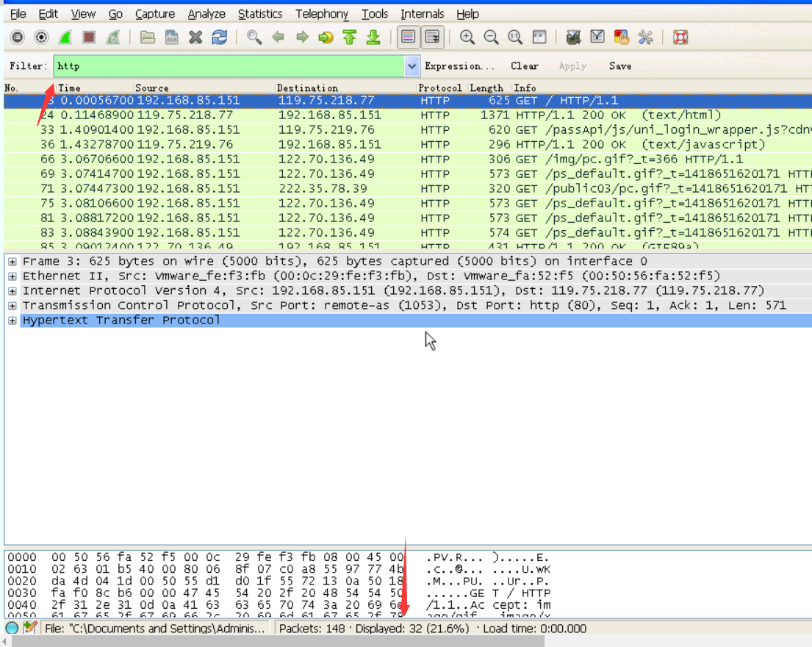Open capture options toolbar icon
The image size is (812, 647).
click(41, 37)
